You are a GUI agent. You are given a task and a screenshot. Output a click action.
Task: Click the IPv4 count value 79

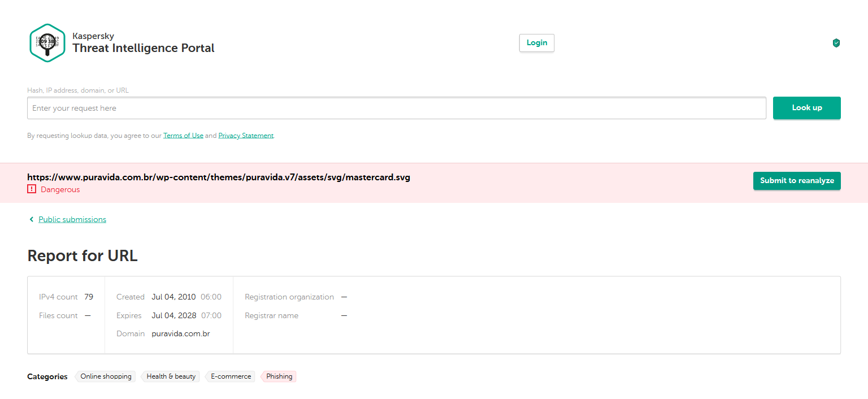[89, 297]
